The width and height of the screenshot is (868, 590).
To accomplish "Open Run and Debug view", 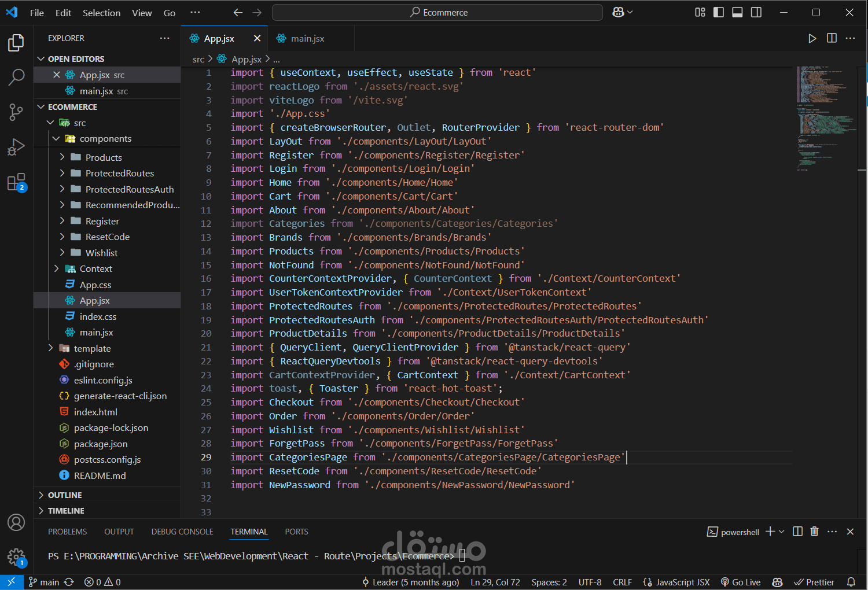I will [16, 147].
